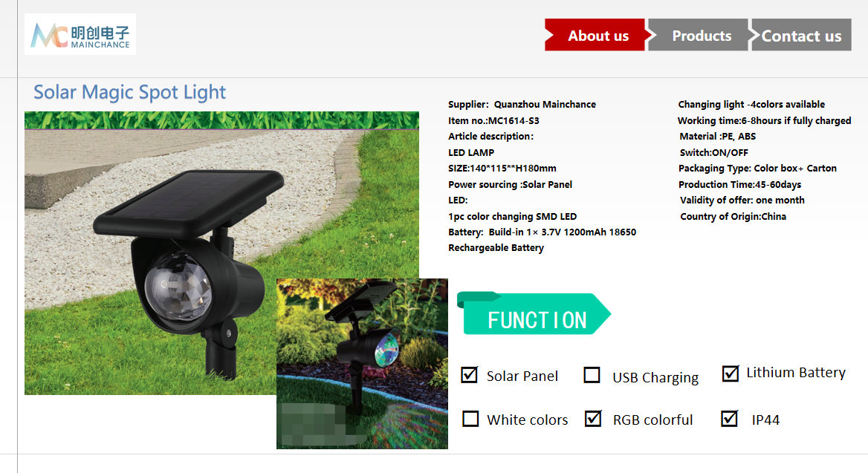Click the Mainchance MC logo

coord(80,34)
